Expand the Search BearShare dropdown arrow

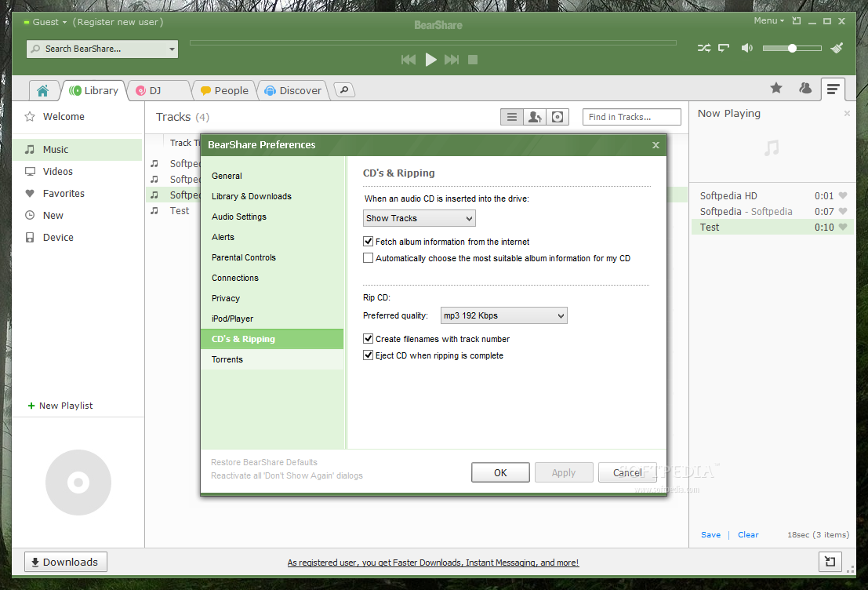172,49
